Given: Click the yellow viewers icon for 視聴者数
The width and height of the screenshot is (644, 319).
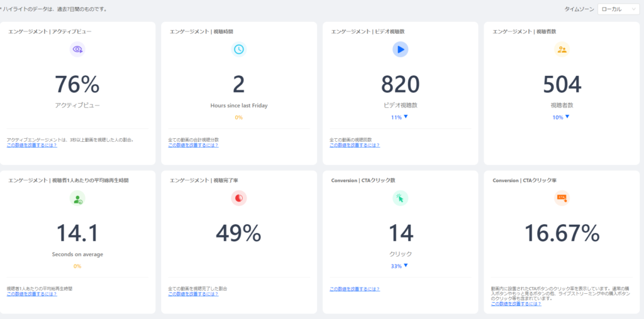Looking at the screenshot, I should pyautogui.click(x=562, y=49).
